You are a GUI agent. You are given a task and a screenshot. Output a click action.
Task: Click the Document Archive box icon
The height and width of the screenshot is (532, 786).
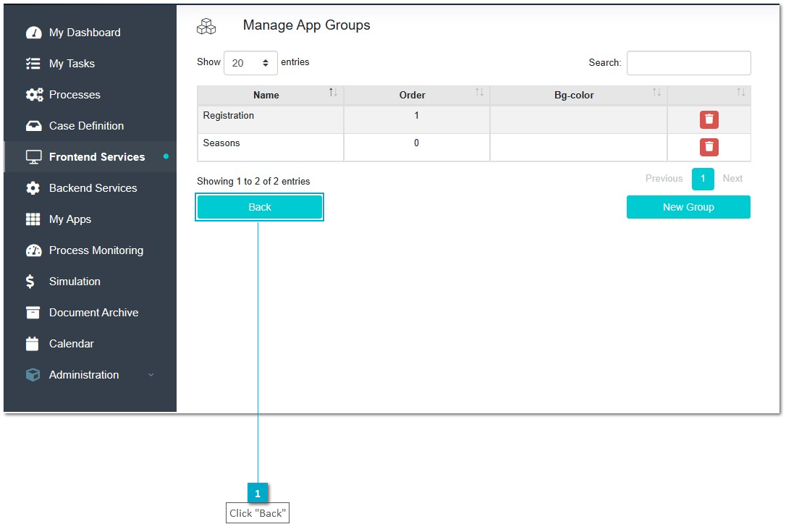pyautogui.click(x=33, y=313)
